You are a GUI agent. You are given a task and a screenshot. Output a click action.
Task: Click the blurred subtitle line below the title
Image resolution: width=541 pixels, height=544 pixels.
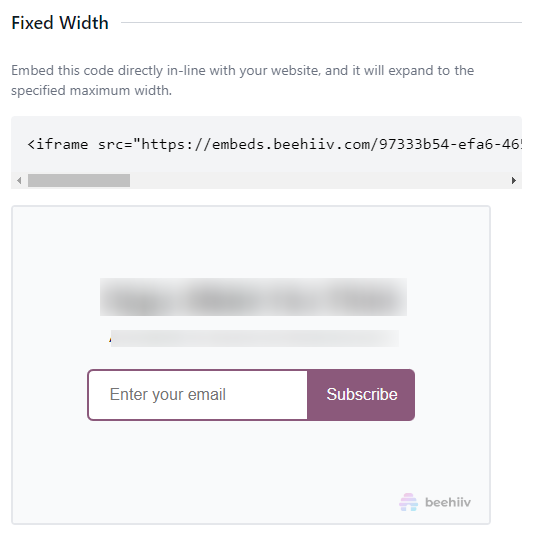point(254,338)
